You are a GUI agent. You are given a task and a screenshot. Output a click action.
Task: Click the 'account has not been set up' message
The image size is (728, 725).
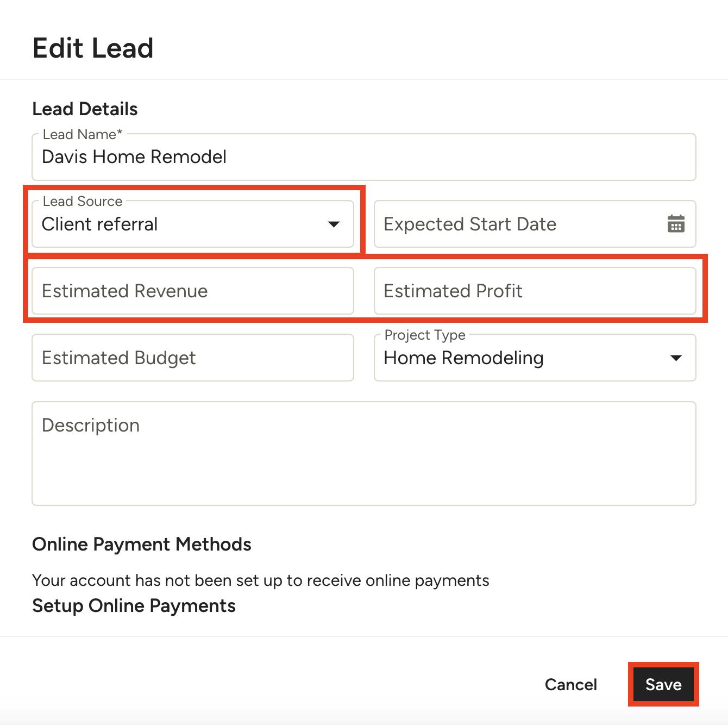click(261, 580)
